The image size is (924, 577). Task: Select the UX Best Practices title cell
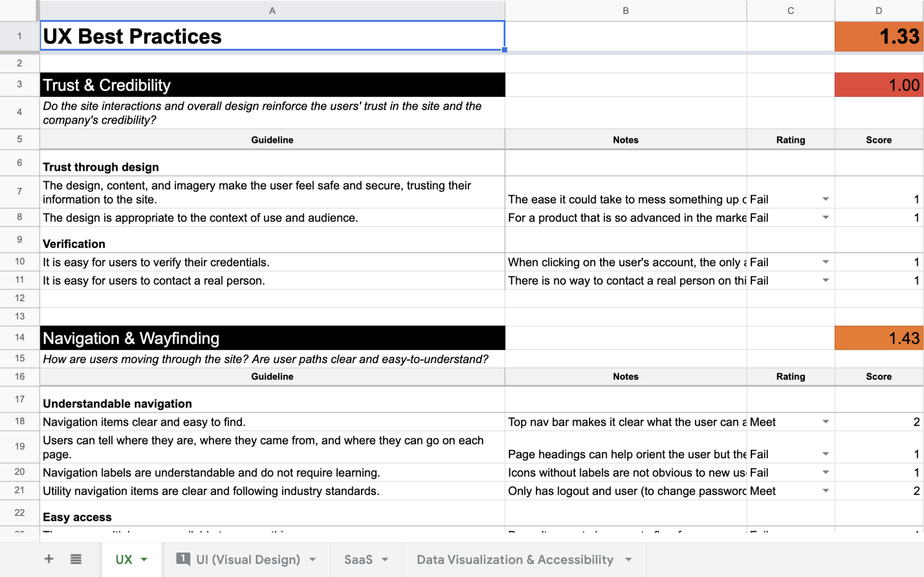tap(271, 37)
